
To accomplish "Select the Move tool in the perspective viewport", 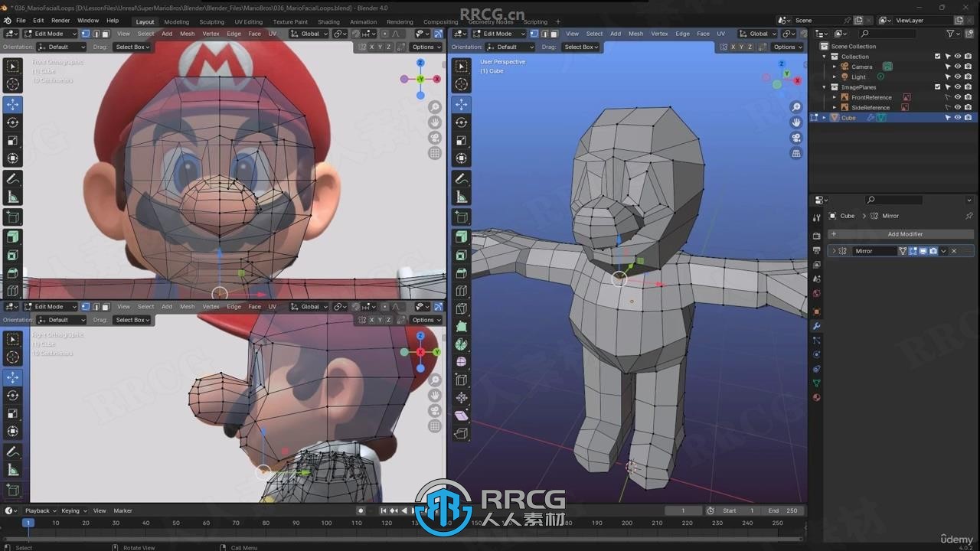I will 462,104.
